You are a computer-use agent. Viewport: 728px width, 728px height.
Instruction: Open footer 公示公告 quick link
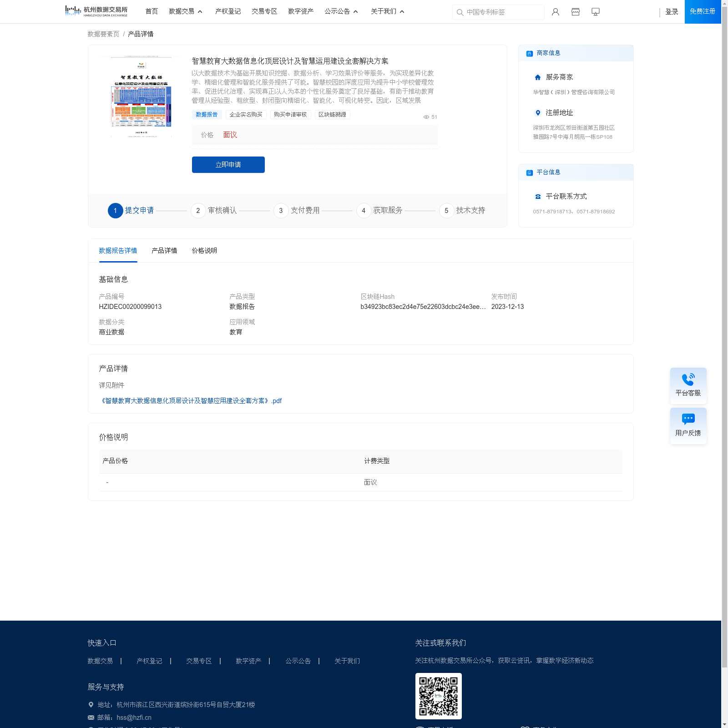tap(298, 661)
